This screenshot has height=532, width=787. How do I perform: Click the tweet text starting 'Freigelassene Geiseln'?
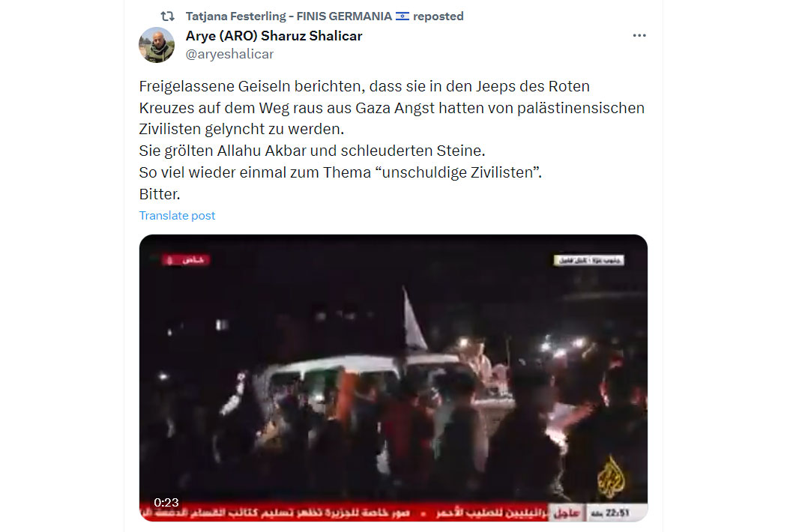pos(391,139)
